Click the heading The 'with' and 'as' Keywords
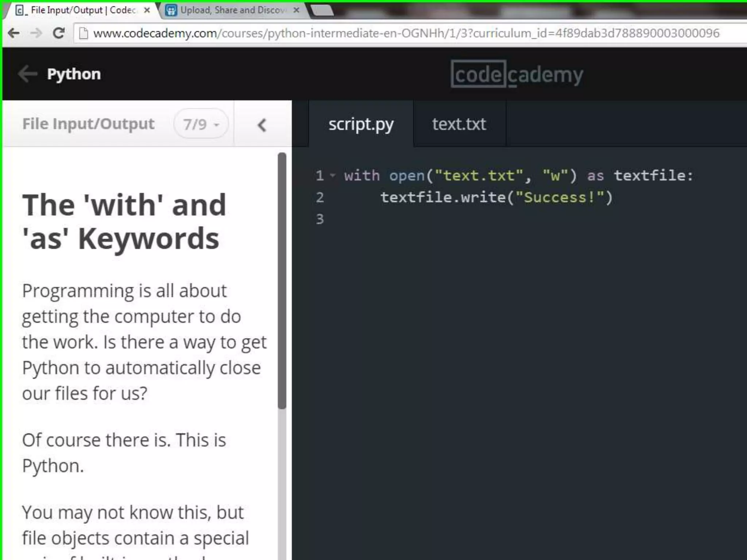The image size is (747, 560). 124,221
